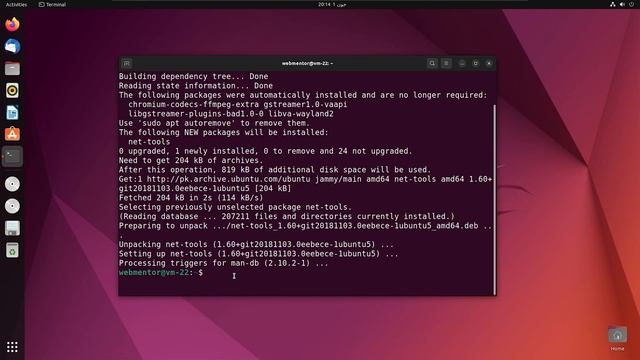Open the power menu icon in top bar
This screenshot has height=360, width=640.
click(x=631, y=4)
